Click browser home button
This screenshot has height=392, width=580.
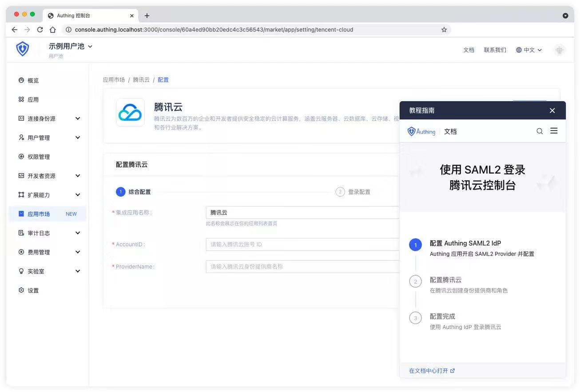(53, 30)
